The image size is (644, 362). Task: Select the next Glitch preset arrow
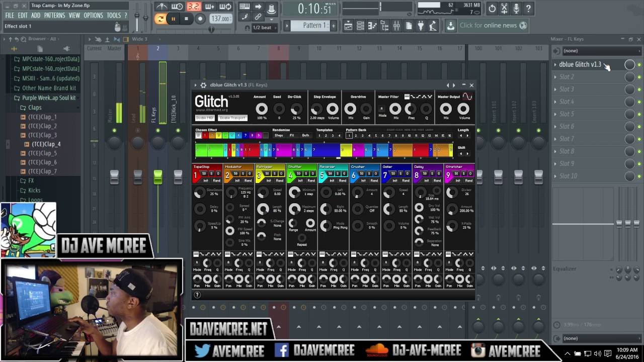coord(454,85)
